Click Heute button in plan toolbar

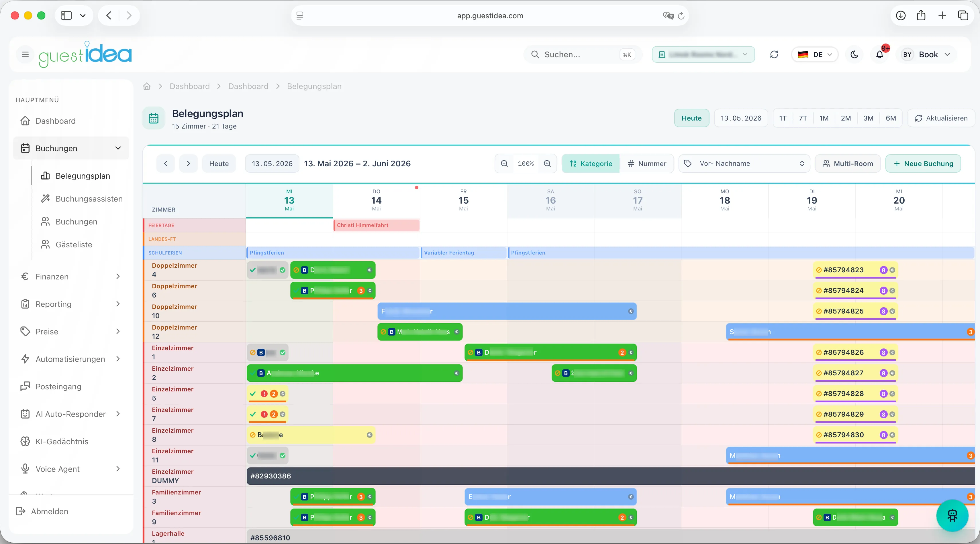(x=219, y=163)
